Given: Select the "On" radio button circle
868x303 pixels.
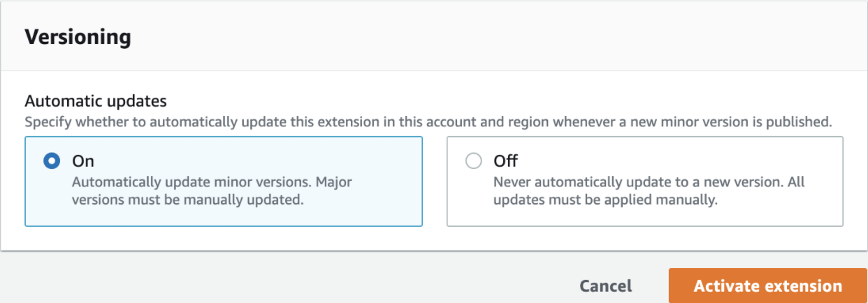Looking at the screenshot, I should [x=52, y=161].
